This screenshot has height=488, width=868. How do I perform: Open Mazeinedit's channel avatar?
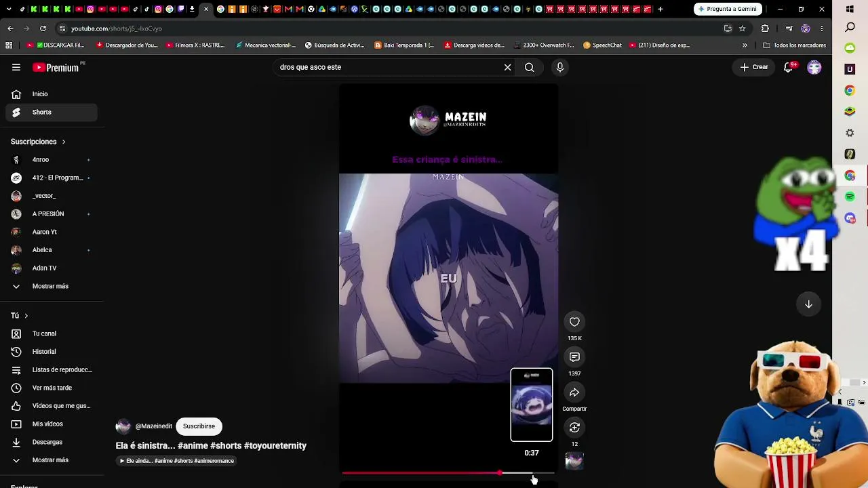[x=123, y=426]
